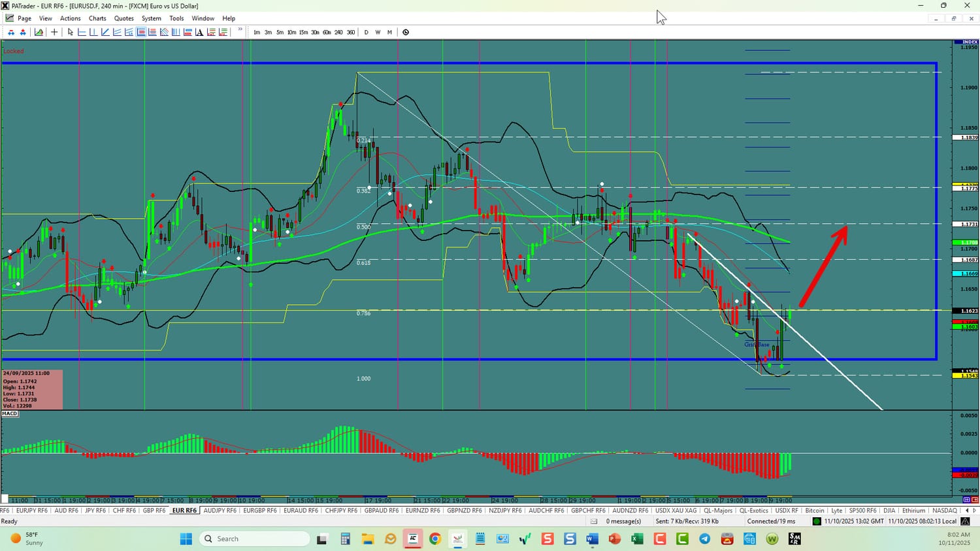The height and width of the screenshot is (551, 980).
Task: Toggle the 240 minute timeframe
Action: coord(338,32)
